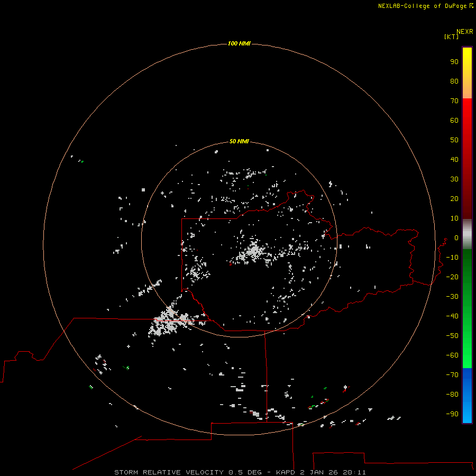
Task: Click the -50 knot scale label
Action: pyautogui.click(x=452, y=336)
